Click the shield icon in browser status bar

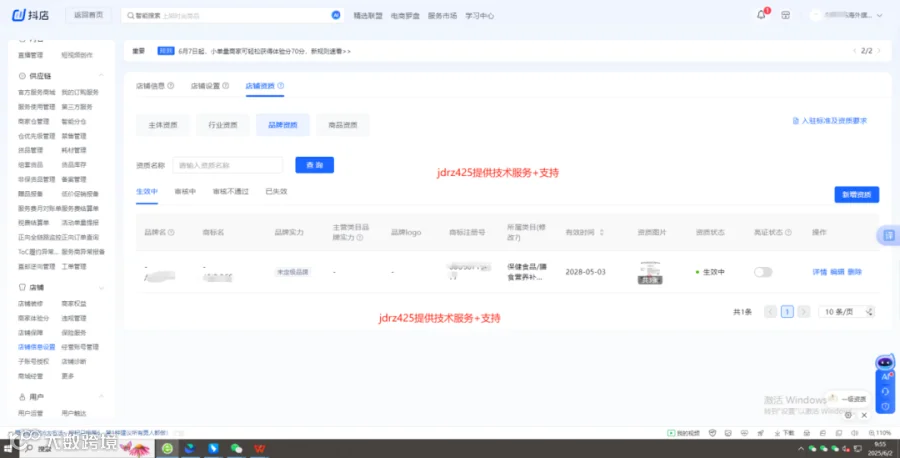click(x=712, y=433)
